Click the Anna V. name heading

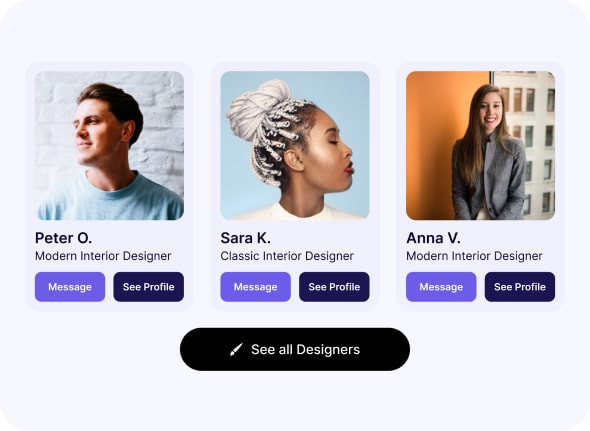point(433,238)
